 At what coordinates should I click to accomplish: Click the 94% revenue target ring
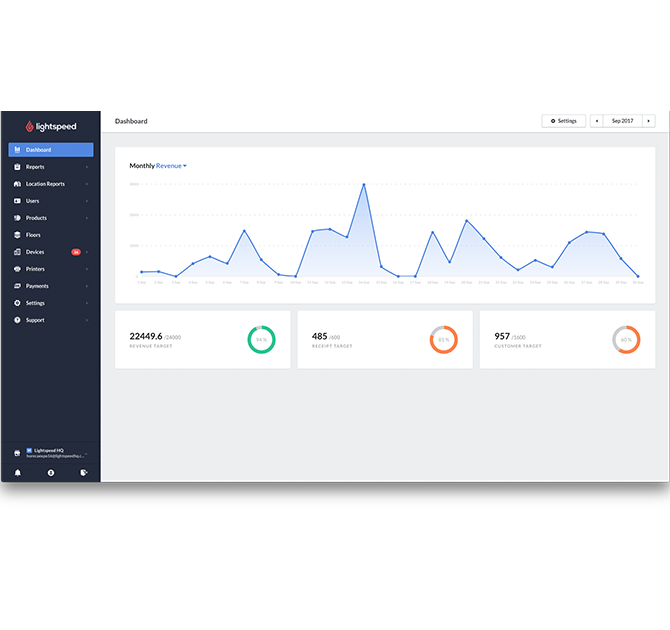click(x=262, y=340)
